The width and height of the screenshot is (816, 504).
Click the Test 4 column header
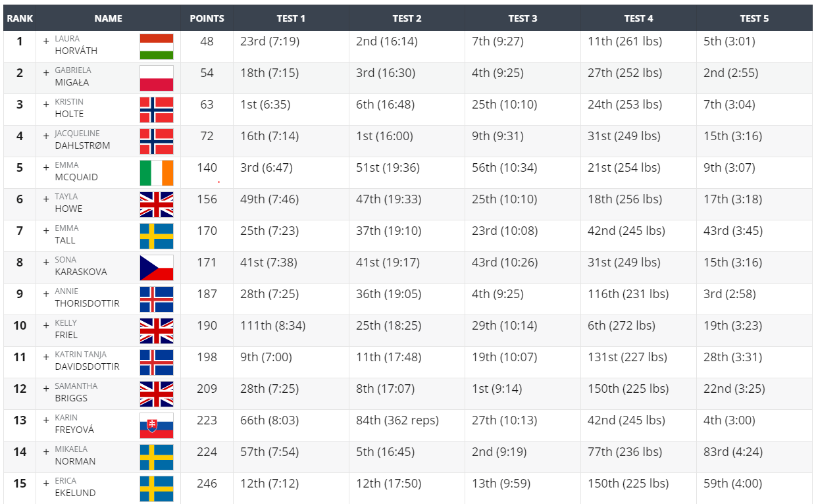tap(638, 18)
